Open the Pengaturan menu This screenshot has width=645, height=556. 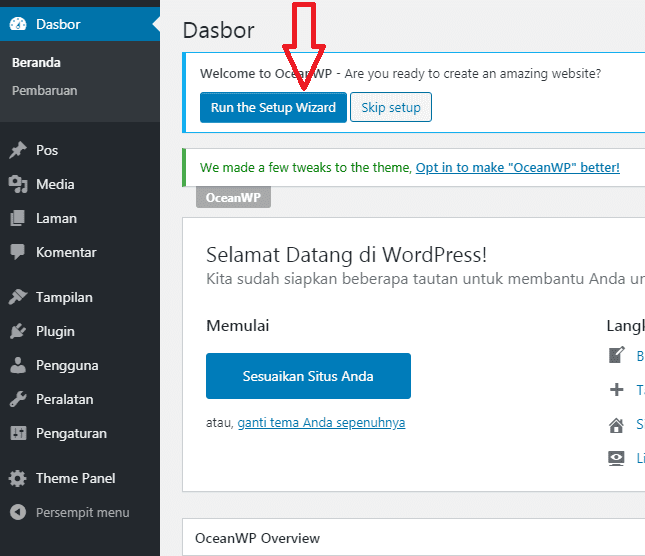pyautogui.click(x=80, y=433)
